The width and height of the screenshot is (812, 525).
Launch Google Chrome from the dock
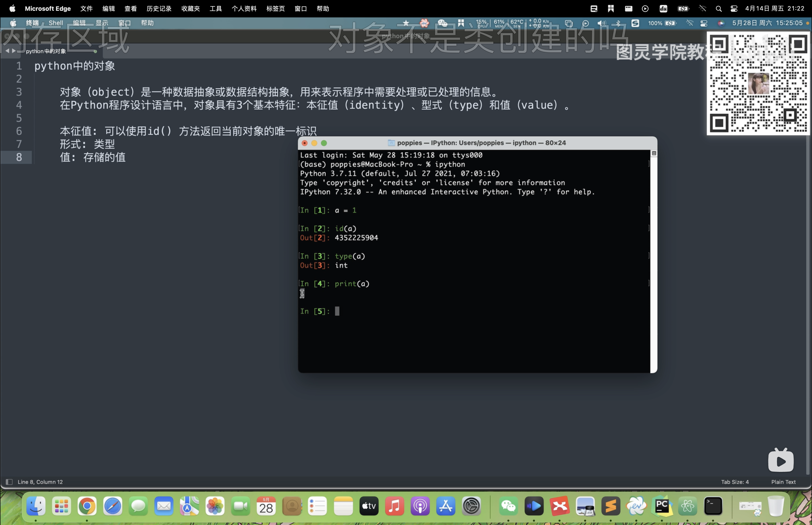[87, 506]
